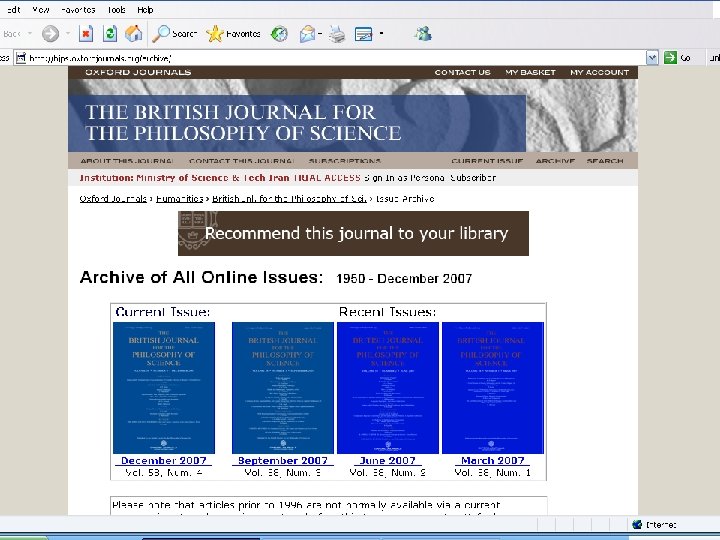Open the June 2007 cover thumbnail
The height and width of the screenshot is (540, 720).
coord(388,388)
